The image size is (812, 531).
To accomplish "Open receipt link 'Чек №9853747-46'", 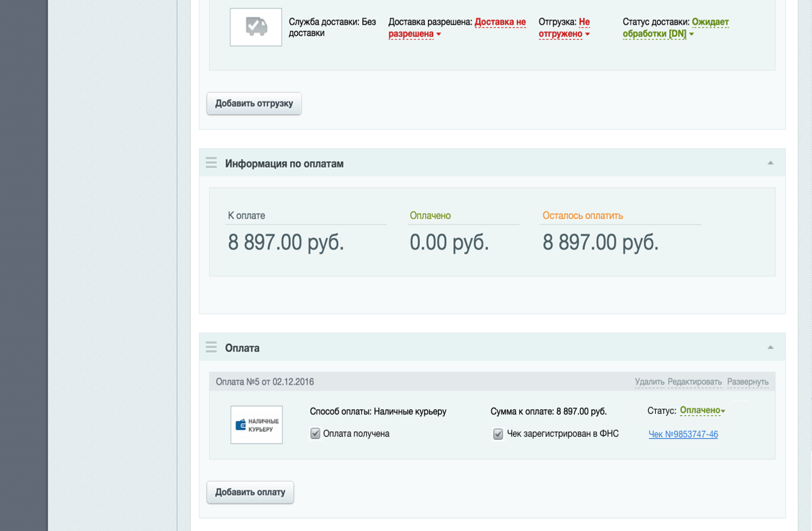I will pyautogui.click(x=683, y=434).
